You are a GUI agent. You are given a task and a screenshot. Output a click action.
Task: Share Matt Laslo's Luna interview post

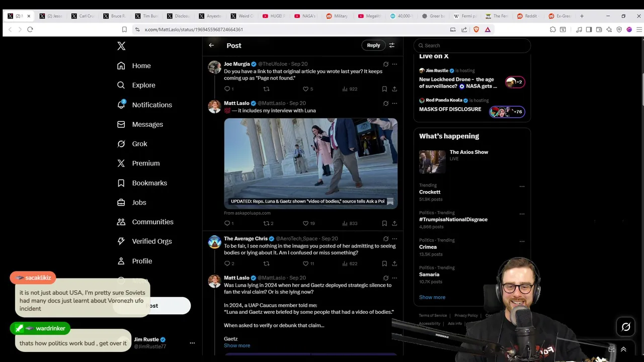[x=394, y=223]
